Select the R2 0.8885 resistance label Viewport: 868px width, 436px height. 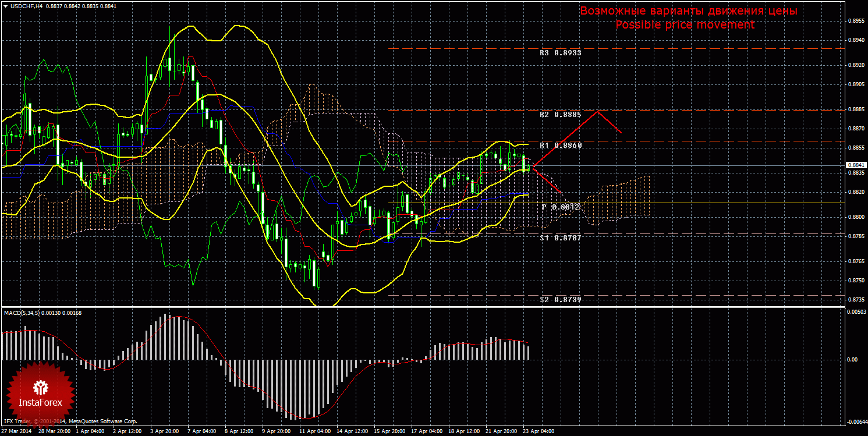[x=560, y=115]
